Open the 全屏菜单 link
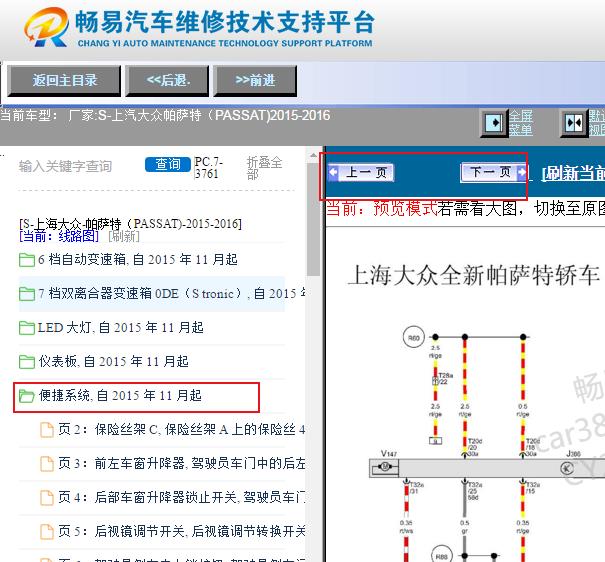Screen dimensions: 605x562 (521, 123)
